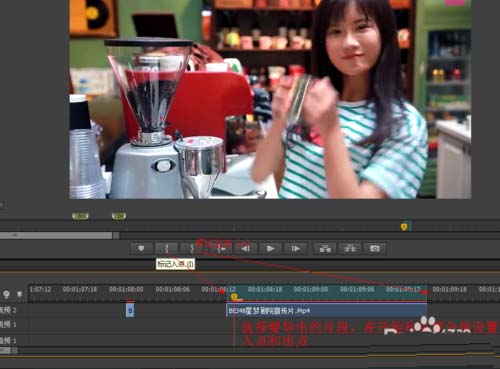Click the Add Marker button
The width and height of the screenshot is (500, 369).
[x=141, y=249]
